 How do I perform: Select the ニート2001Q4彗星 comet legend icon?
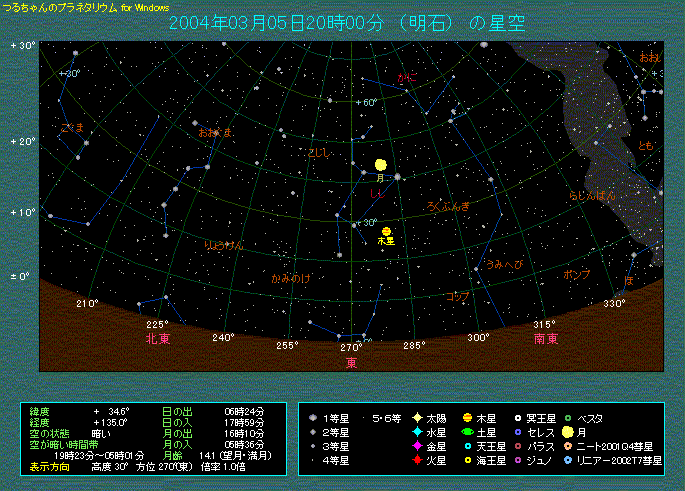(568, 446)
